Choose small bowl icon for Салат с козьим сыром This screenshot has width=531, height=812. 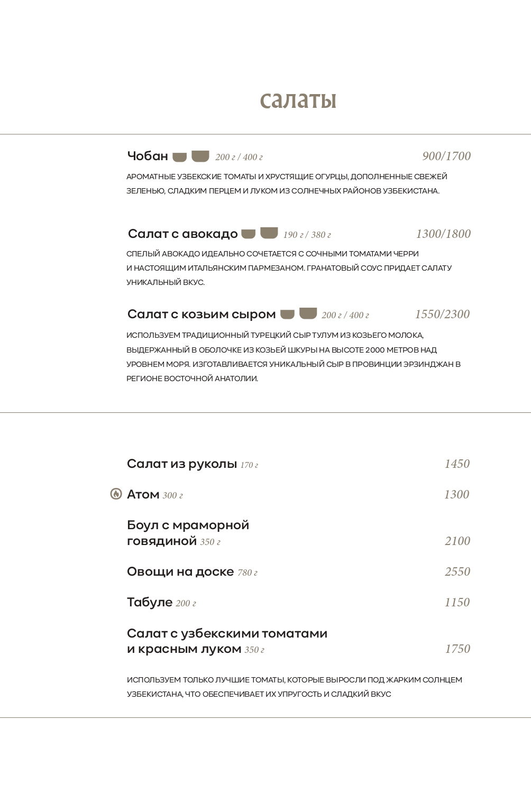[x=287, y=315]
